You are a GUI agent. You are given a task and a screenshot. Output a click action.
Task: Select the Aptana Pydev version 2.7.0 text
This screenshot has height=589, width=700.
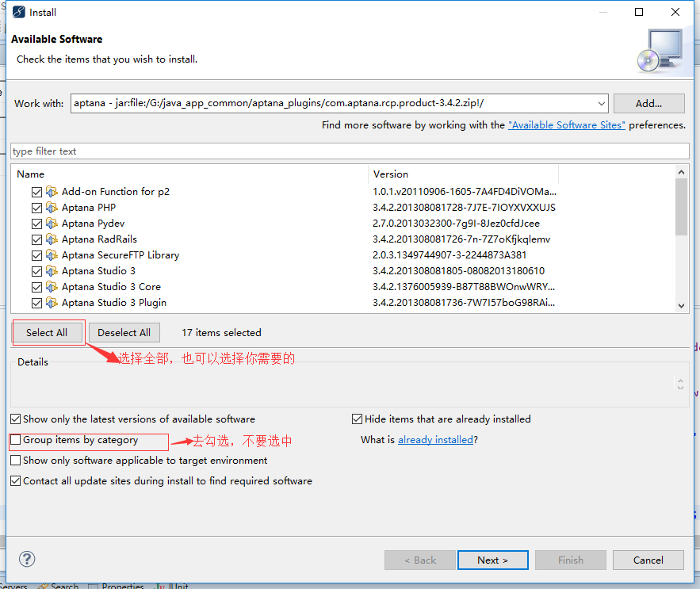click(456, 224)
